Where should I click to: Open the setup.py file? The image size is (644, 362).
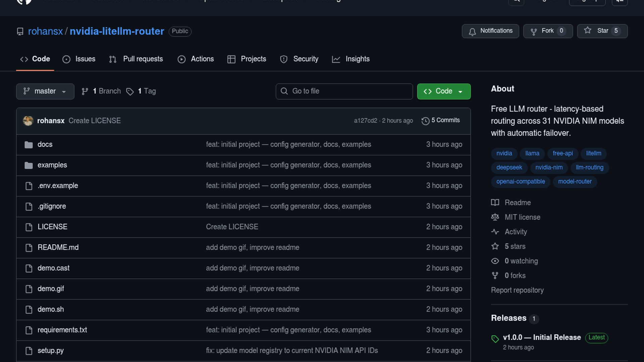50,350
